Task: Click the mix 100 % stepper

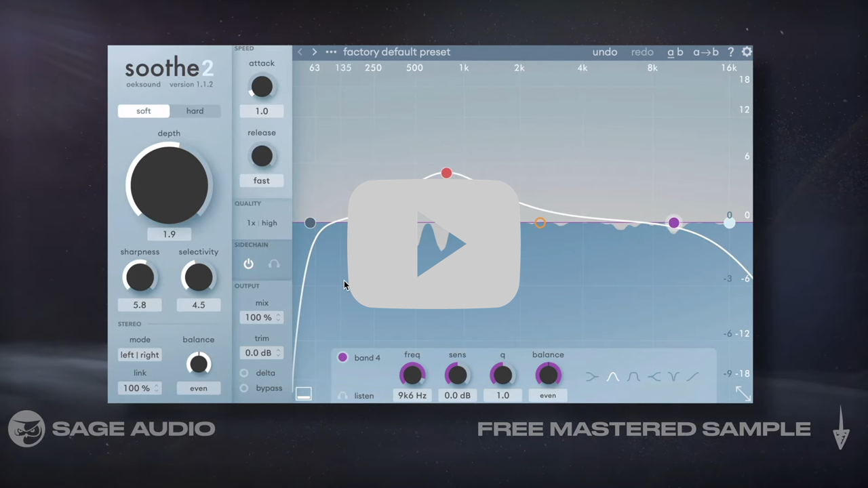Action: [262, 317]
